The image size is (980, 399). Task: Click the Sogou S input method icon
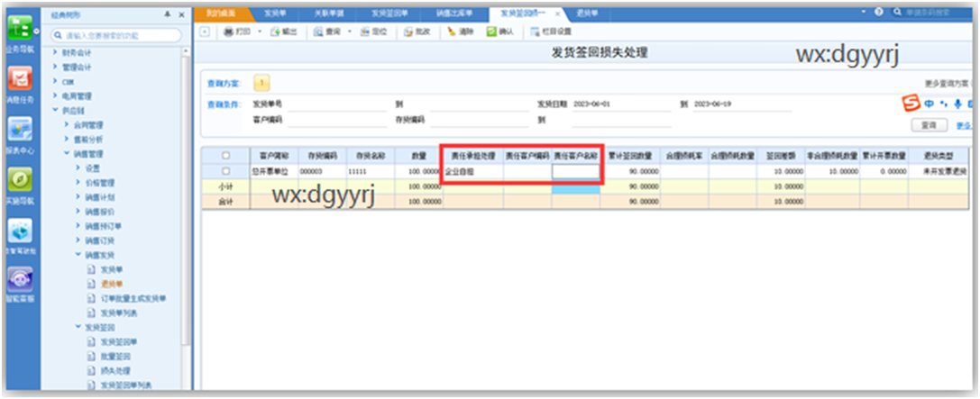pos(912,104)
